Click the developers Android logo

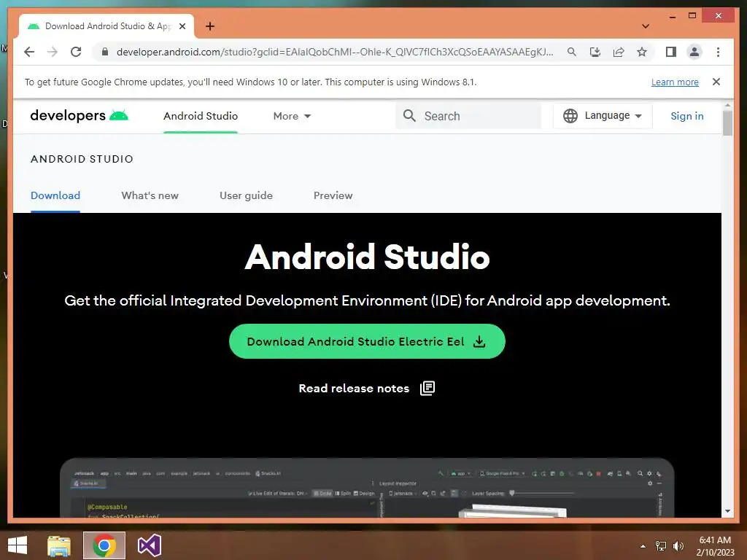[x=79, y=116]
